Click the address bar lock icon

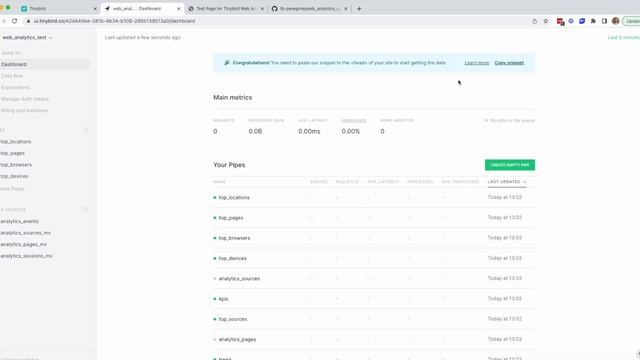(28, 21)
